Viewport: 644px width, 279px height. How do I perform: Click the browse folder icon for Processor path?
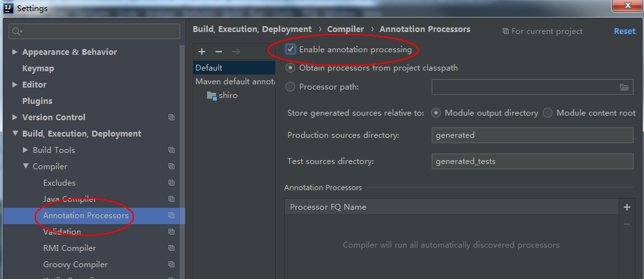[624, 87]
